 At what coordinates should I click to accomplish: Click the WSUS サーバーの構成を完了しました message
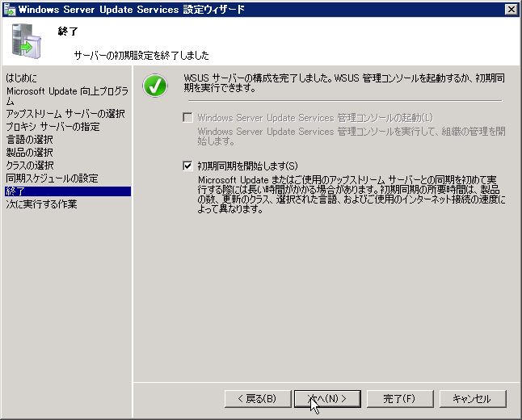(344, 83)
